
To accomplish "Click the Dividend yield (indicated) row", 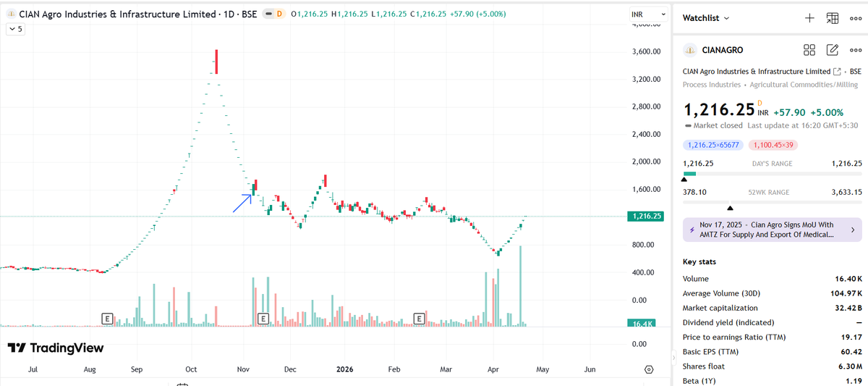I will 773,322.
